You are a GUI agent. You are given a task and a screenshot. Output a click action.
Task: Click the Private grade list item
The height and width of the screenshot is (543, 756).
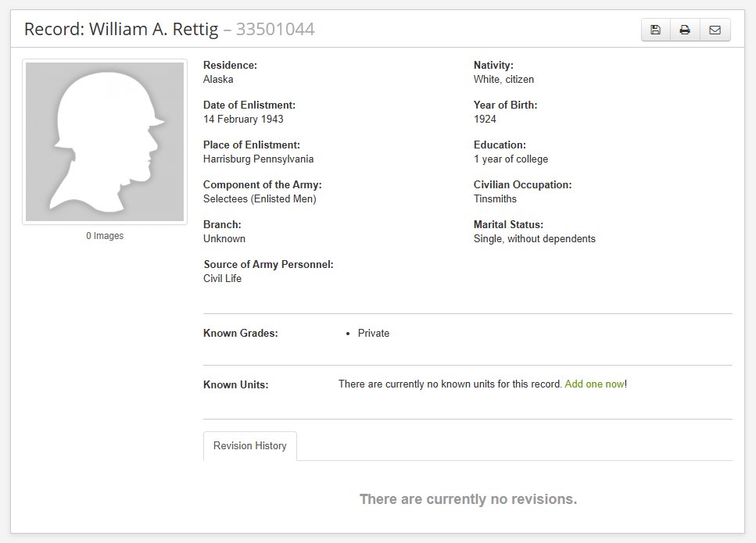pos(374,334)
